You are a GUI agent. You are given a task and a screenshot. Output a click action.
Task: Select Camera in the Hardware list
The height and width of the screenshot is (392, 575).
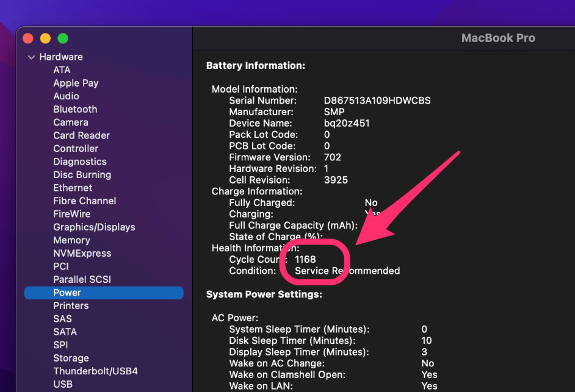(x=71, y=123)
